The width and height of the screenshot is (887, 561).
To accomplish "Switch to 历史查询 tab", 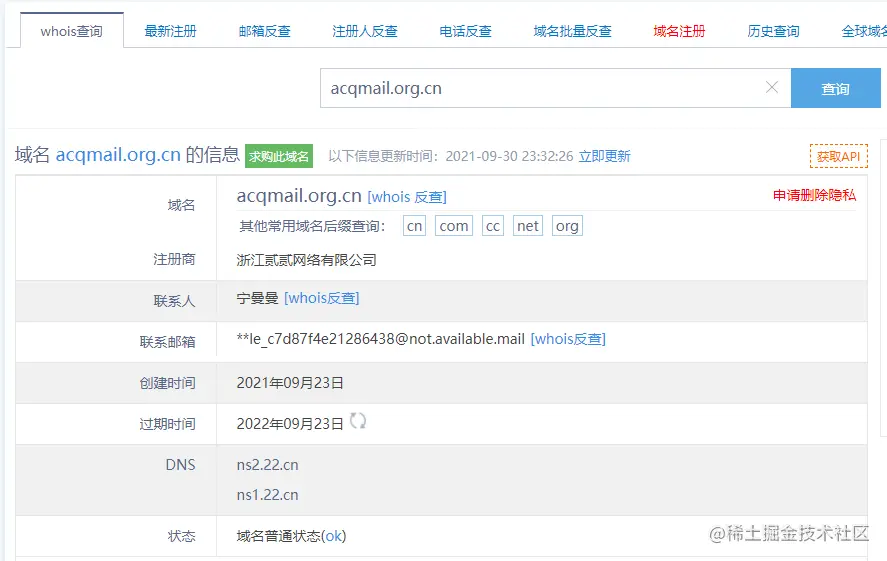I will 773,31.
